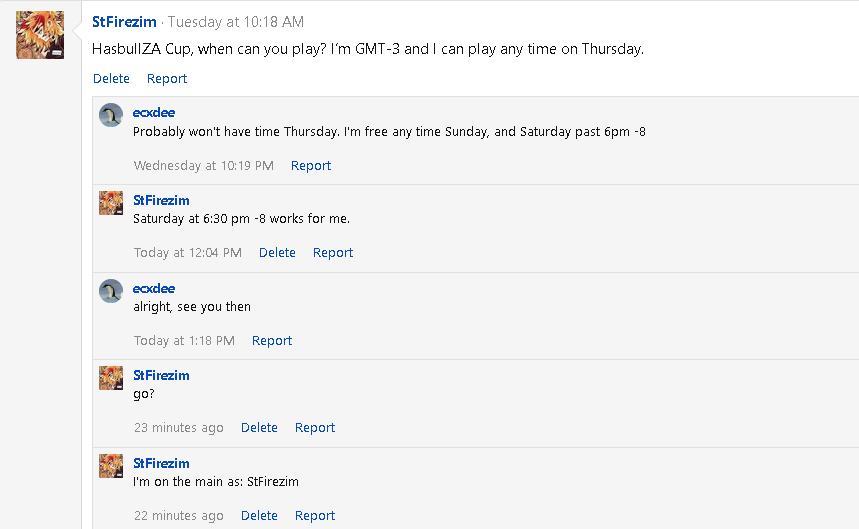859x529 pixels.
Task: Report the comment posted Today at 1:18 PM
Action: click(x=272, y=341)
